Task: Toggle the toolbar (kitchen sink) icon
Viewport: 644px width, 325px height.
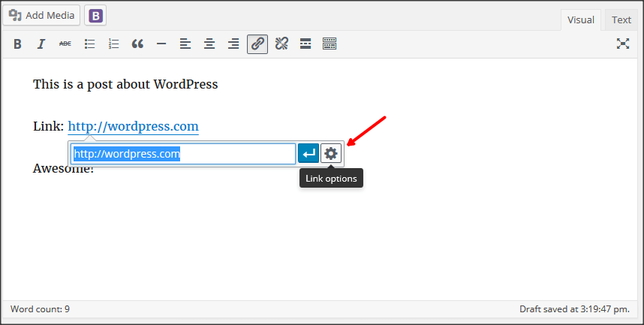Action: pos(330,44)
